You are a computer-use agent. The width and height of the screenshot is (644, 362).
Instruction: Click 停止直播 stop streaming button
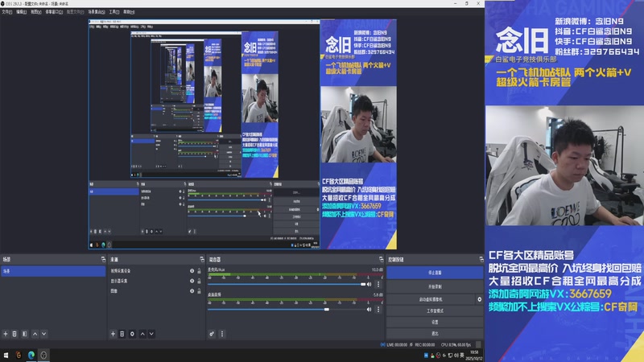(435, 273)
